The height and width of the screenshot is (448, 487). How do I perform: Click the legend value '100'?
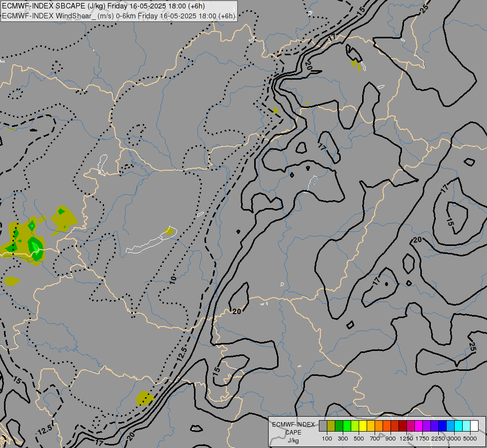point(327,439)
